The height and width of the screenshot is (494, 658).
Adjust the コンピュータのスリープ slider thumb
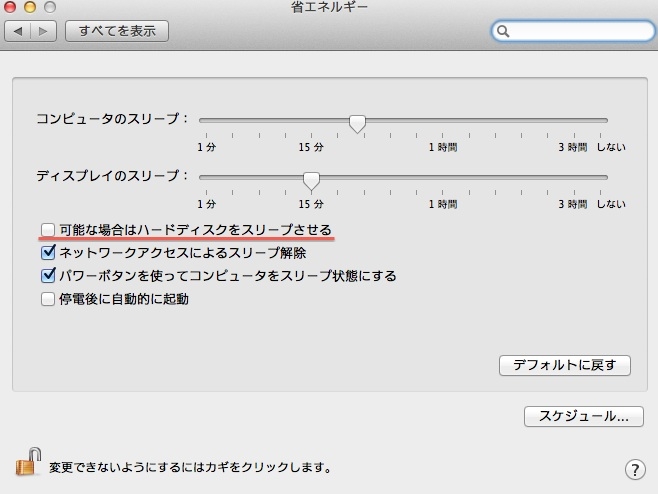[357, 124]
